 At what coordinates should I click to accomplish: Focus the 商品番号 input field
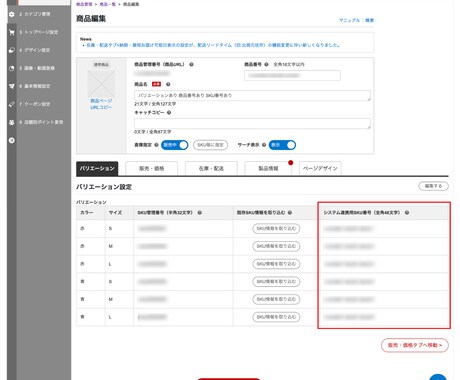(x=292, y=76)
